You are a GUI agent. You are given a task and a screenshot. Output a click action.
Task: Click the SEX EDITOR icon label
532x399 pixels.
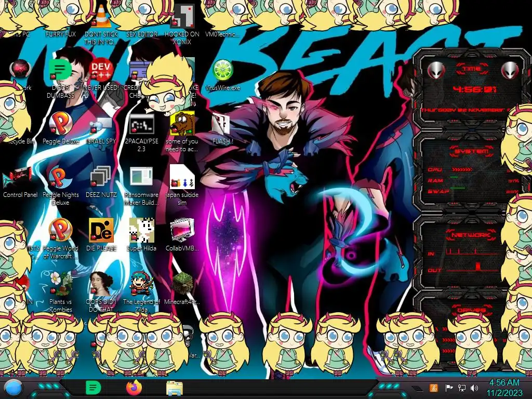(142, 34)
